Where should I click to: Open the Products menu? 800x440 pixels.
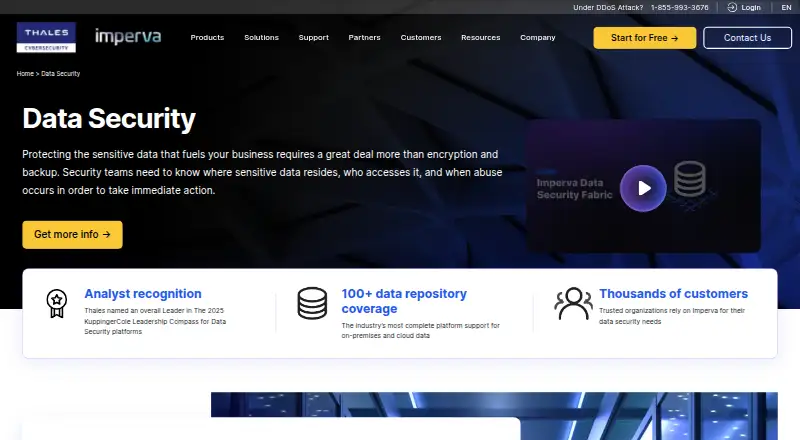[207, 37]
